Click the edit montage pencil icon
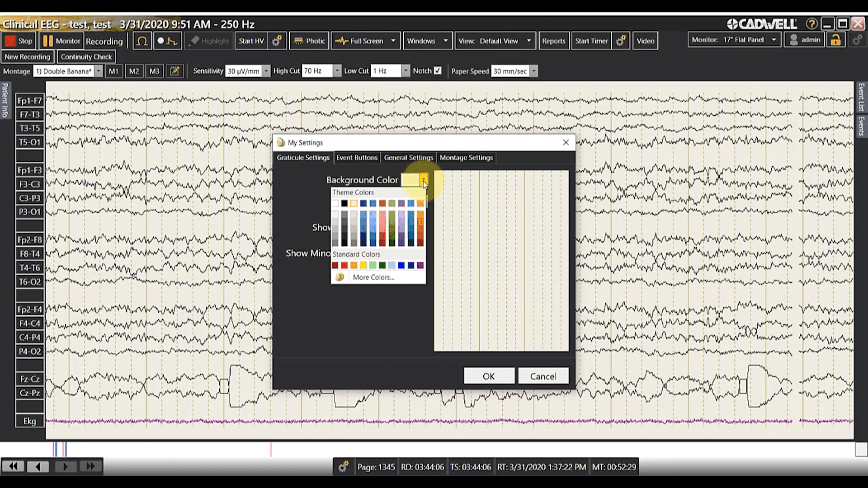868x488 pixels. pyautogui.click(x=175, y=71)
